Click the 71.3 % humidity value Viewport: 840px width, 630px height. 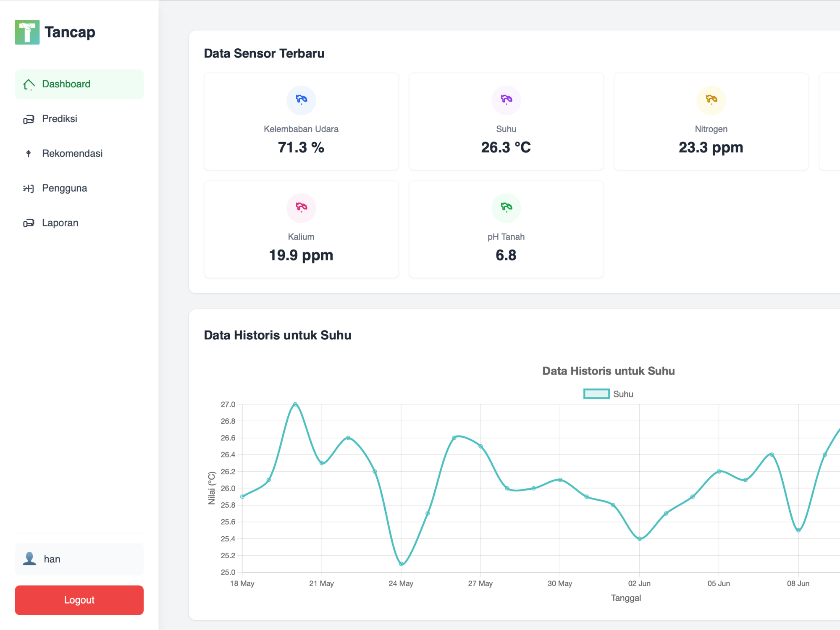301,147
